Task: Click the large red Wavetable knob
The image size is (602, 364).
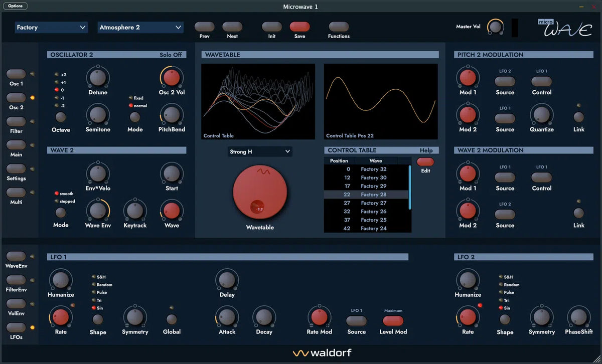Action: pos(260,192)
